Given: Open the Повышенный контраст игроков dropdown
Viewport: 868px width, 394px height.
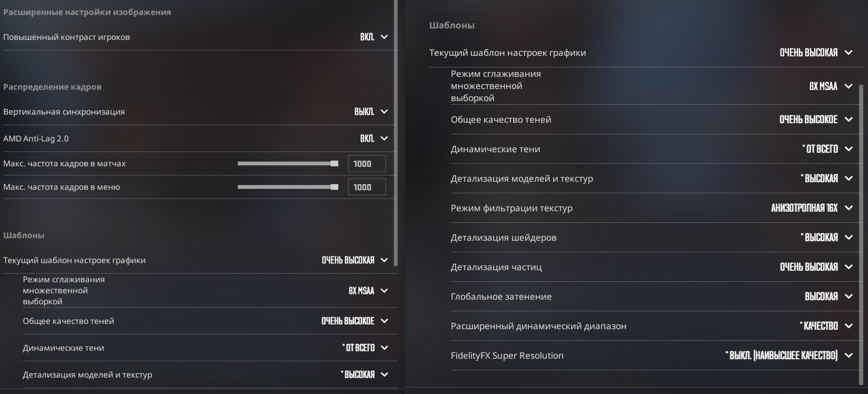Looking at the screenshot, I should pyautogui.click(x=374, y=37).
